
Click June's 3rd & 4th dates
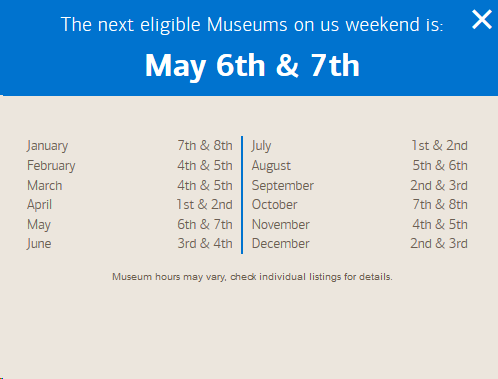[x=205, y=243]
